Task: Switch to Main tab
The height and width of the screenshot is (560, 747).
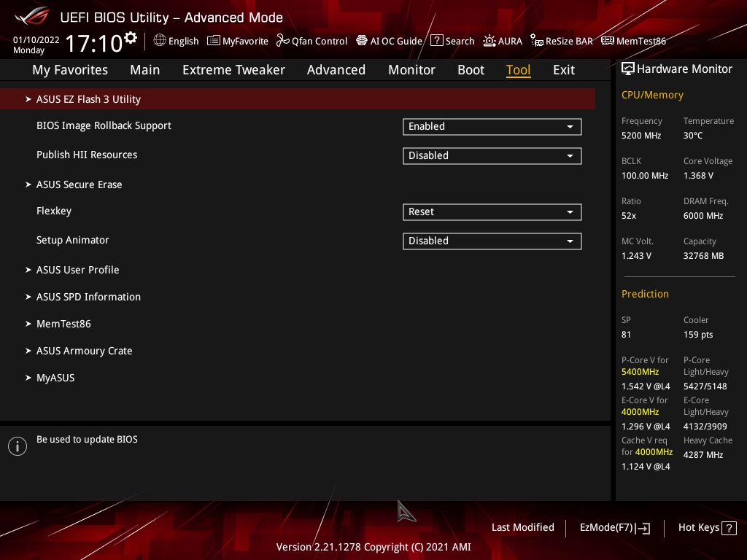Action: 145,70
